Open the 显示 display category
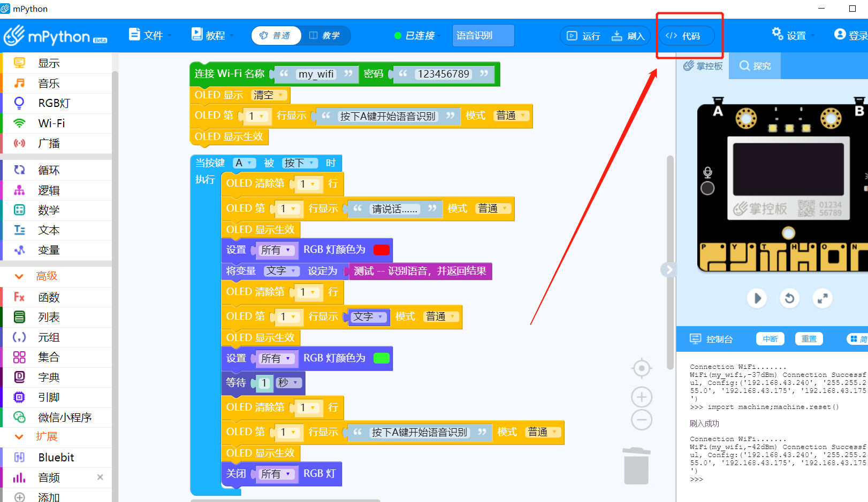Screen dimensions: 868x502 (56, 63)
